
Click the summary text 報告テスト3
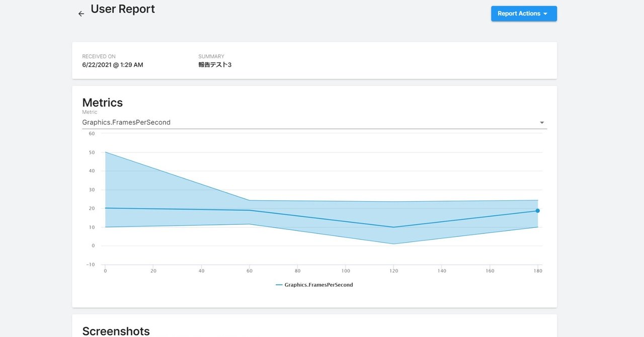pyautogui.click(x=215, y=64)
